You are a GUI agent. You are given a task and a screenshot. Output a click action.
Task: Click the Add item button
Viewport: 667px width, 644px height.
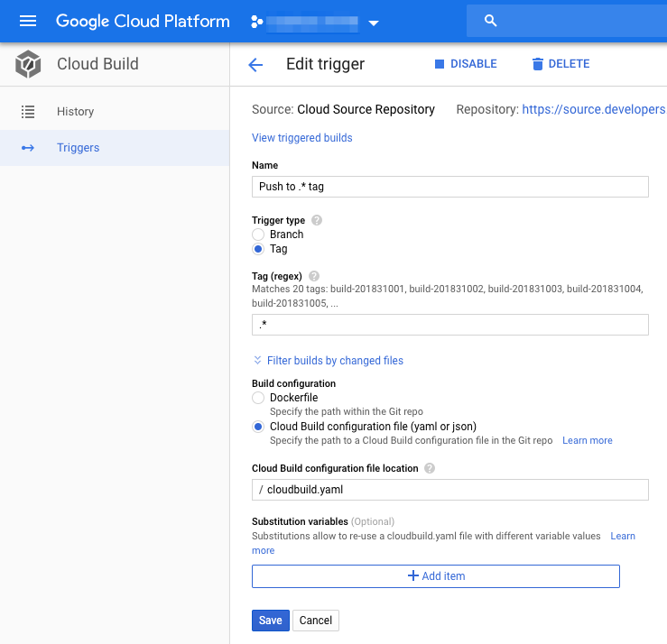pos(436,576)
